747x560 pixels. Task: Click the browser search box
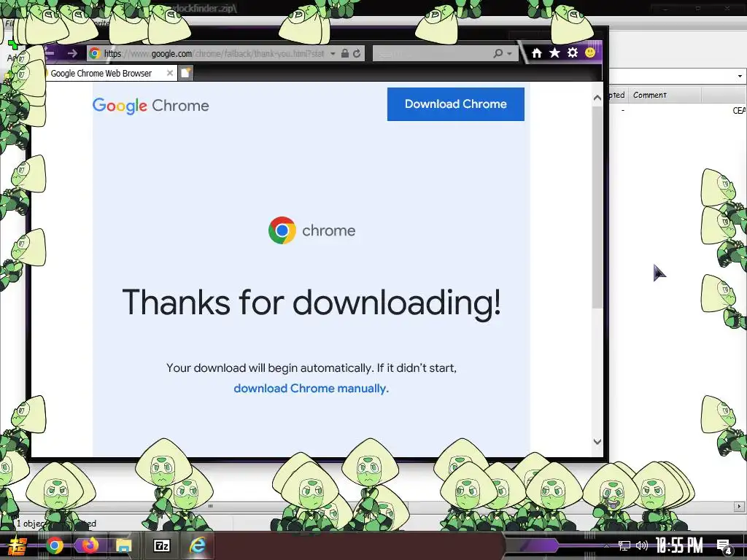[x=431, y=53]
